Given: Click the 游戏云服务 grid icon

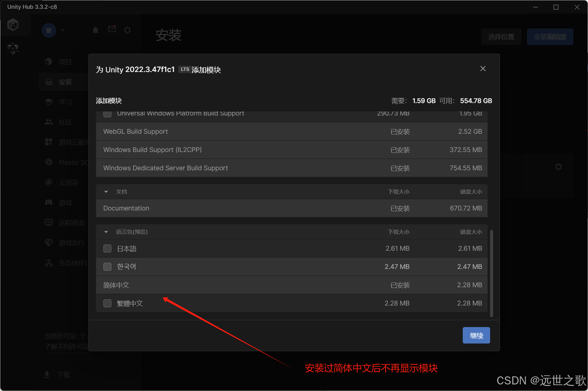Looking at the screenshot, I should [x=49, y=142].
